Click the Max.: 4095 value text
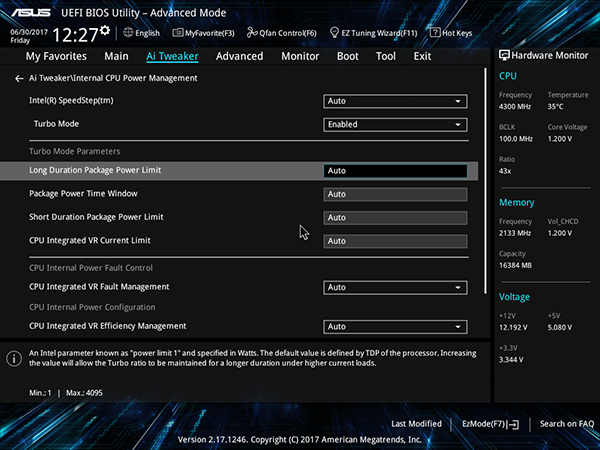The height and width of the screenshot is (450, 600). [x=84, y=393]
